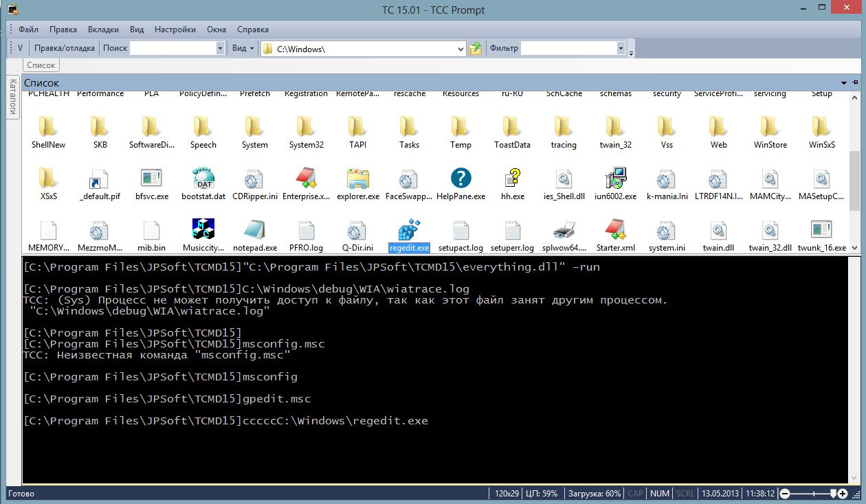866x504 pixels.
Task: Select the mib.bin file icon
Action: [x=151, y=230]
